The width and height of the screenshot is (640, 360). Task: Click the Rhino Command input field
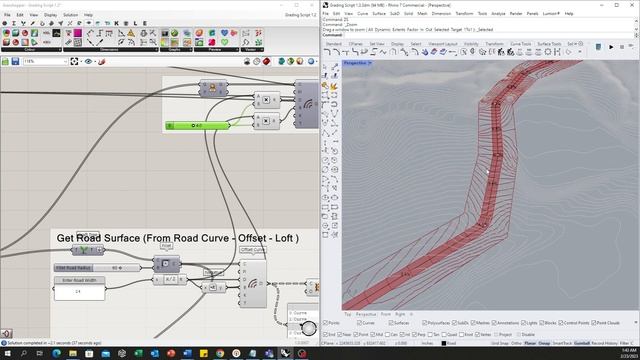tap(488, 35)
